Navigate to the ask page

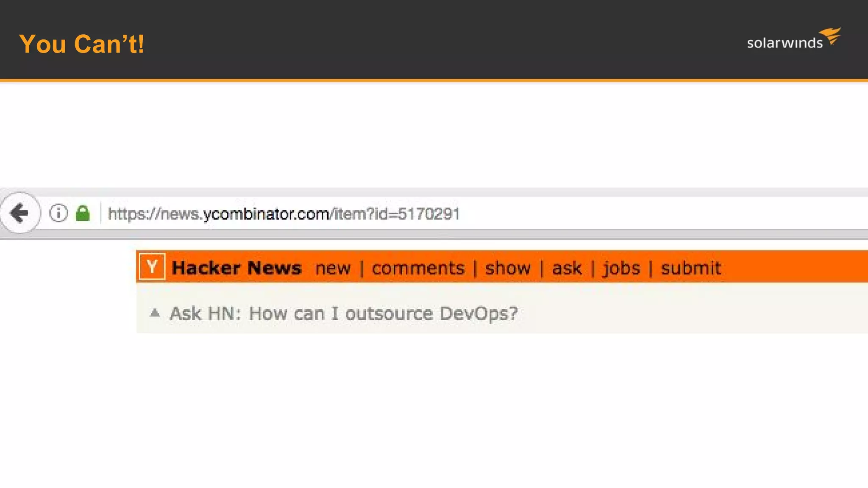(567, 268)
